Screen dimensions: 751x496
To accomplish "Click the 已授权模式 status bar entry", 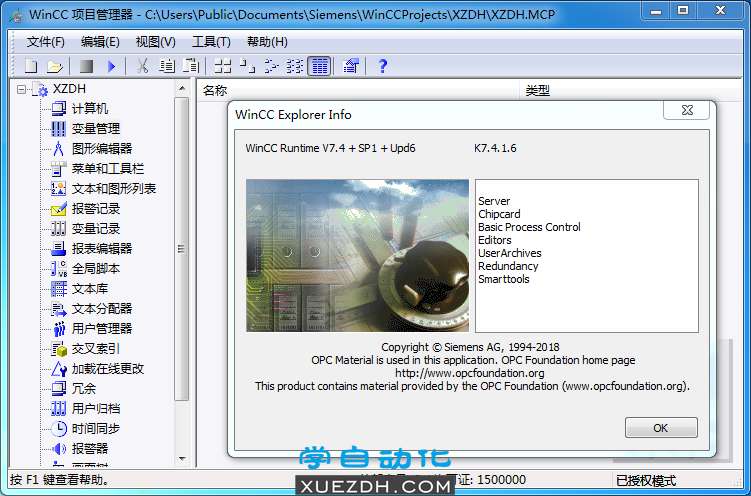I will (646, 480).
